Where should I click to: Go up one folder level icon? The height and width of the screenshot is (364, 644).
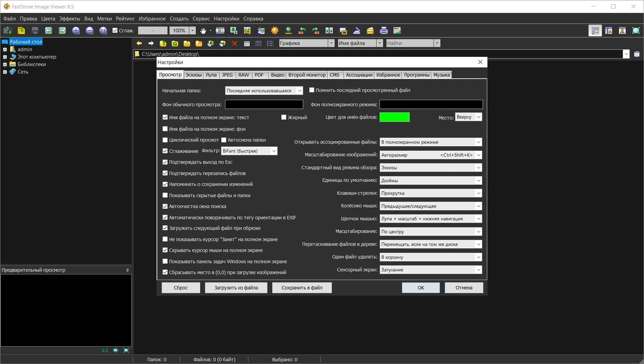coord(163,43)
